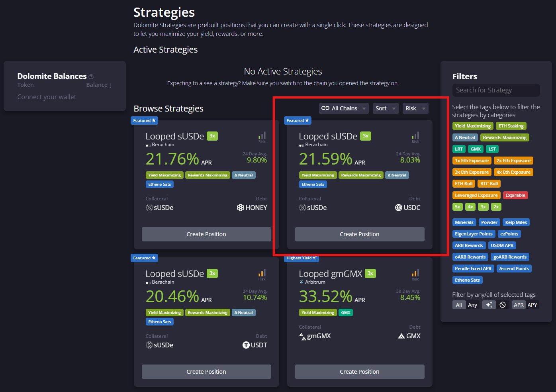Toggle the 5x leverage filter tag
Image resolution: width=556 pixels, height=392 pixels.
coord(458,207)
